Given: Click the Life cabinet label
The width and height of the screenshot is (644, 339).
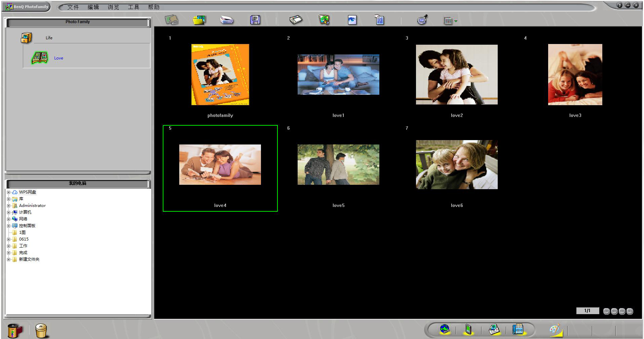Looking at the screenshot, I should (x=49, y=38).
